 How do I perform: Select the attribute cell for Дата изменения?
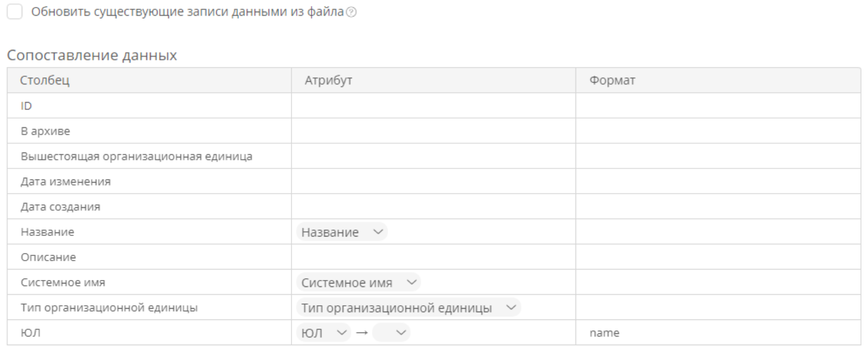(433, 181)
